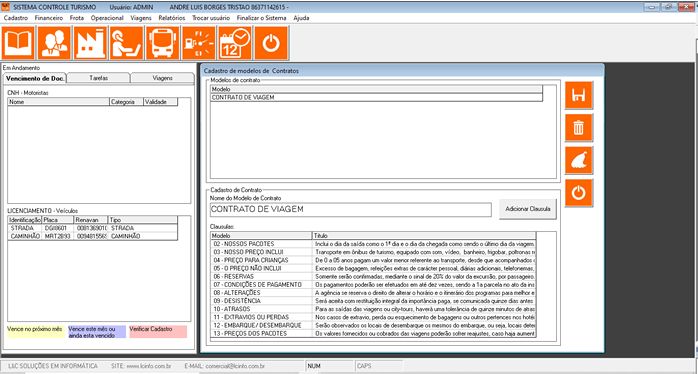Select clause 05 - O PREÇO NÃO INCLUI
The image size is (698, 374).
tap(373, 268)
